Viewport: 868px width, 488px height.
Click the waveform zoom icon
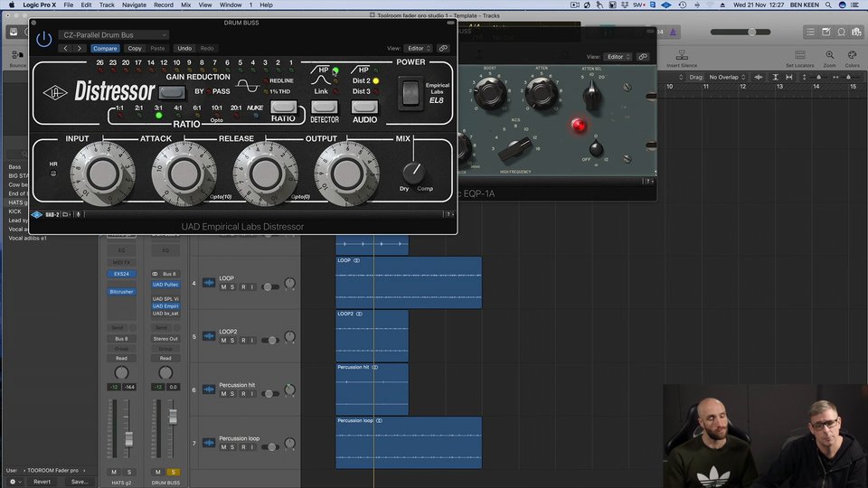click(759, 78)
